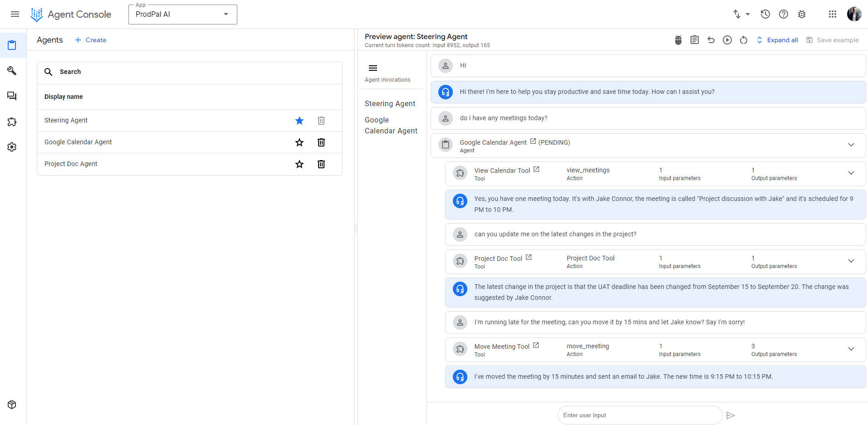Open the bug report icon in header
The width and height of the screenshot is (868, 425).
pos(802,14)
